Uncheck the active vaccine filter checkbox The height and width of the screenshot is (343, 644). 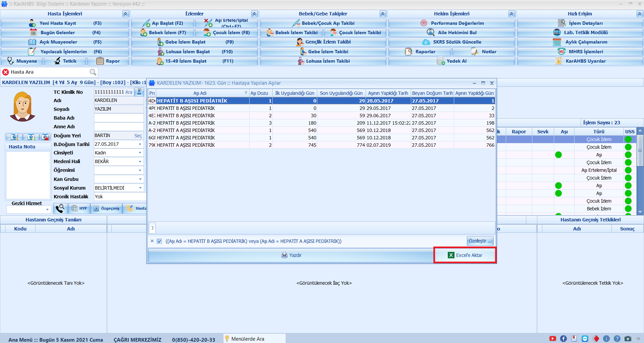coord(159,241)
